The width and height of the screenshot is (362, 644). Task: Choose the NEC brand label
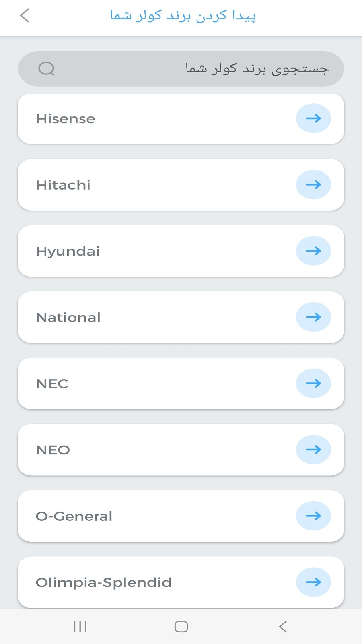point(52,384)
